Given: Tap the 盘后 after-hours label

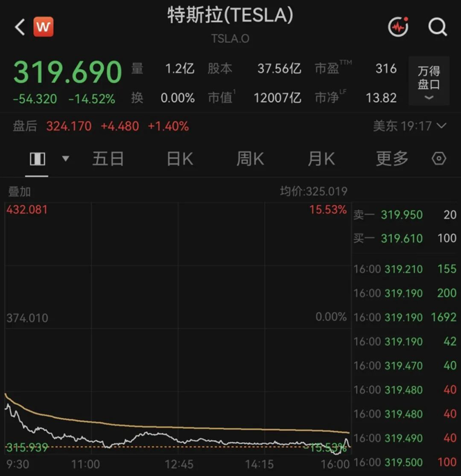Looking at the screenshot, I should coord(25,126).
